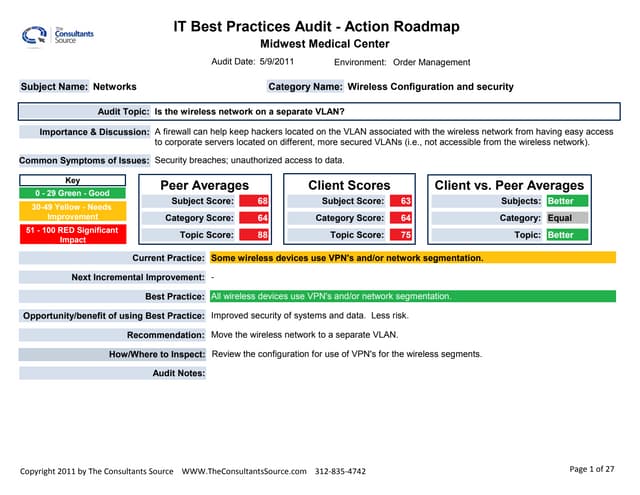
Task: Click the Client Scores Subject Score 63
Action: (406, 201)
